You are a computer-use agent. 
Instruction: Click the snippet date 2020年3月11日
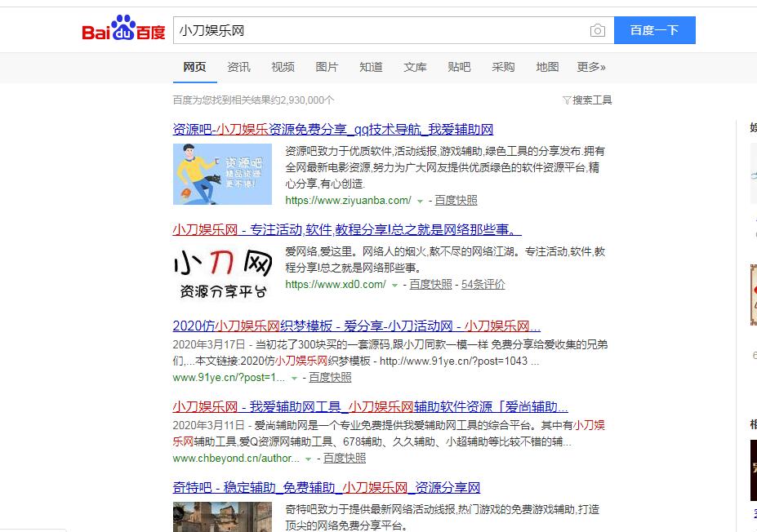(x=208, y=425)
